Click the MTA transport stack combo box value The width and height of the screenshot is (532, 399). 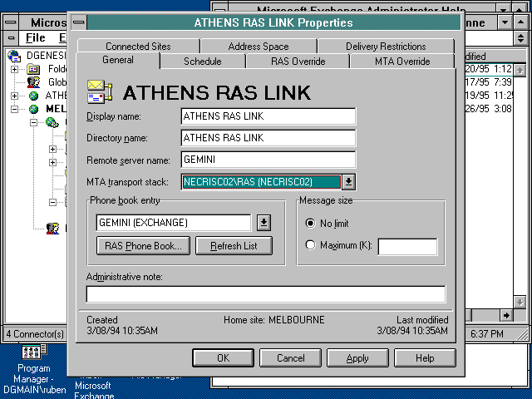[261, 182]
